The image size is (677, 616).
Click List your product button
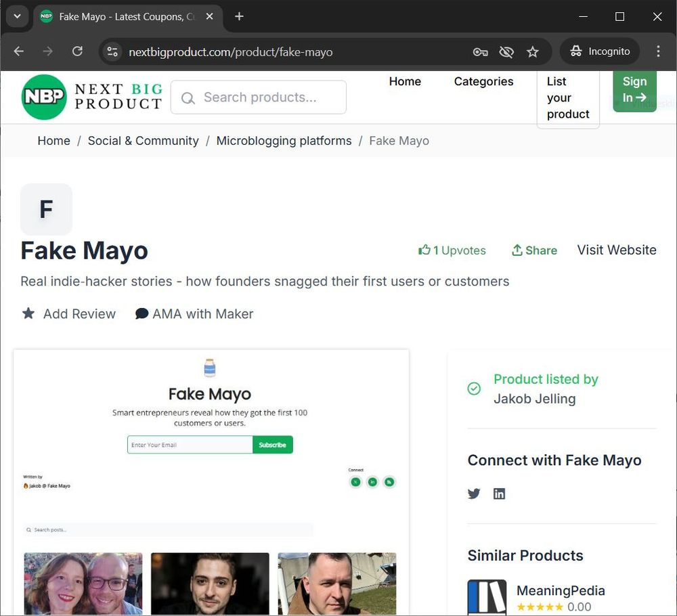click(x=568, y=98)
